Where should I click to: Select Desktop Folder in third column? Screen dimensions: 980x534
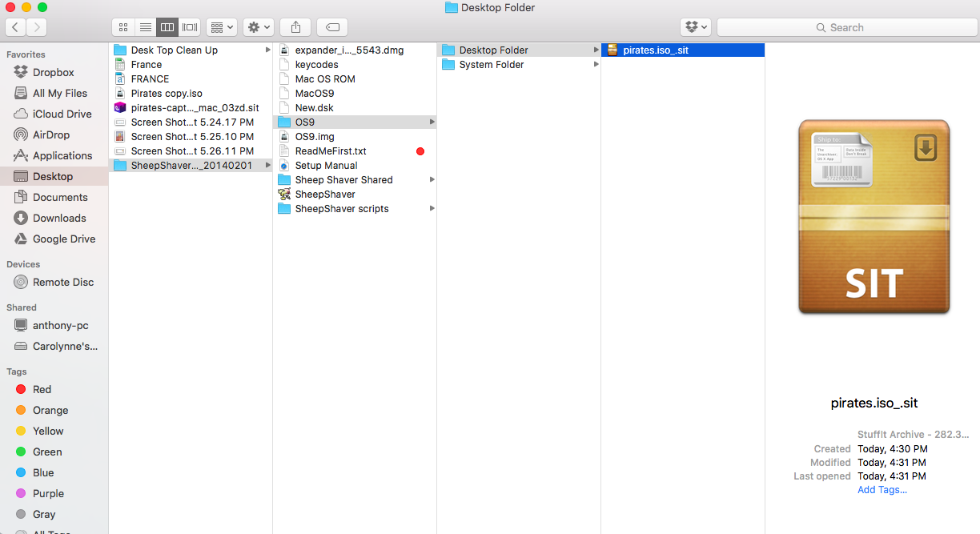click(519, 50)
